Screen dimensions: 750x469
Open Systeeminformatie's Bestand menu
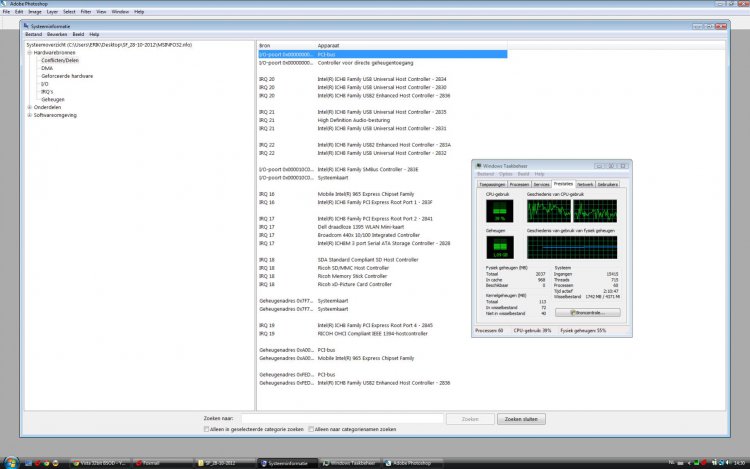(33, 34)
